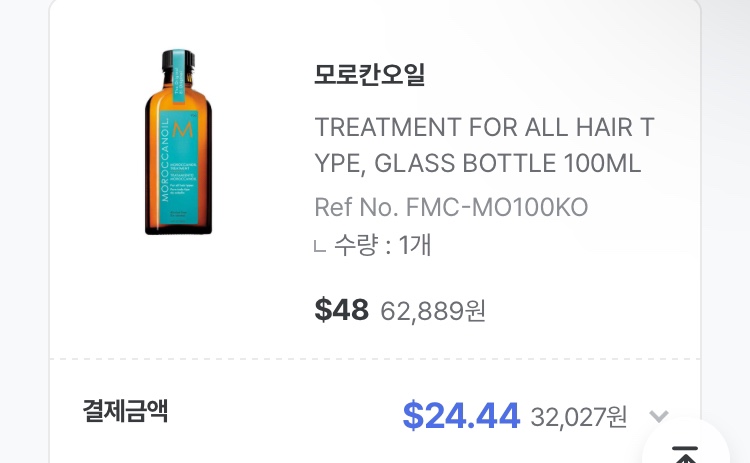
Task: Tap the scroll-to-top arrow button
Action: [685, 454]
